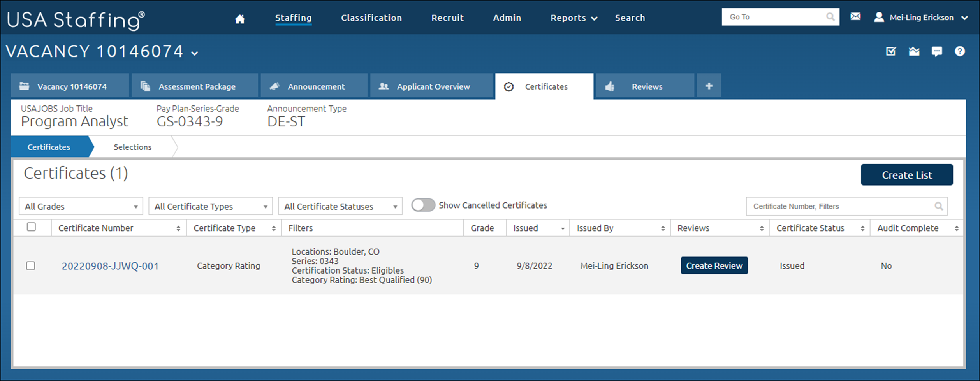The width and height of the screenshot is (980, 381).
Task: Open the All Grades dropdown
Action: (81, 206)
